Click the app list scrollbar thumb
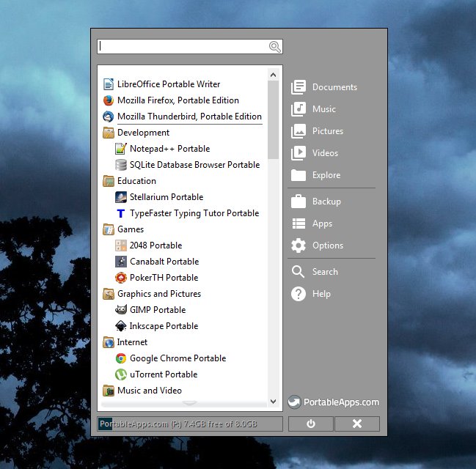 pos(274,120)
